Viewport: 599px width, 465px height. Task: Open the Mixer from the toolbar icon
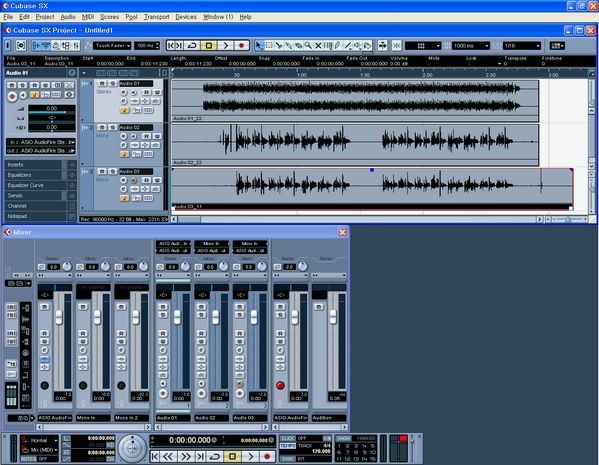(x=76, y=45)
